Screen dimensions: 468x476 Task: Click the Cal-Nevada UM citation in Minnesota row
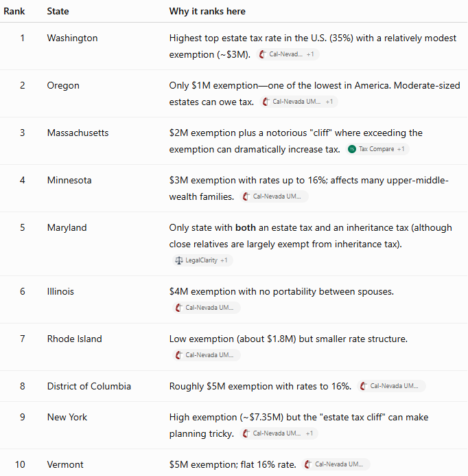click(x=274, y=196)
